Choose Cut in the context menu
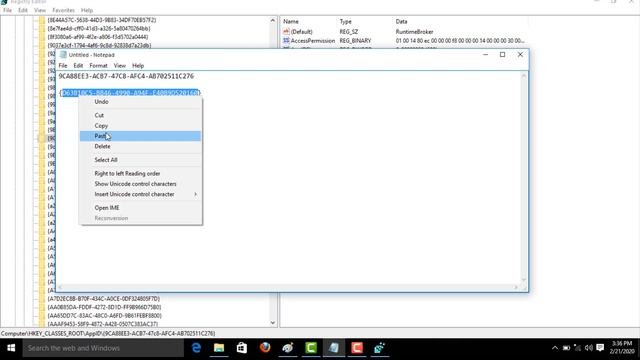 tap(140, 115)
